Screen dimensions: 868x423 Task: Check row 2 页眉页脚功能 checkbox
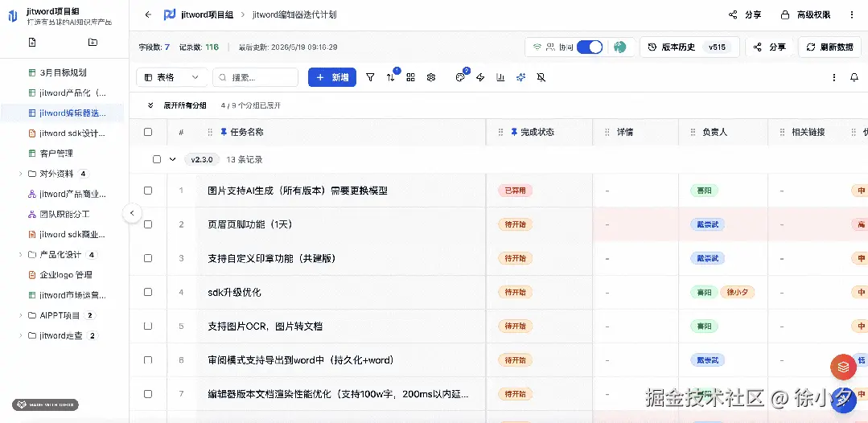pyautogui.click(x=148, y=224)
